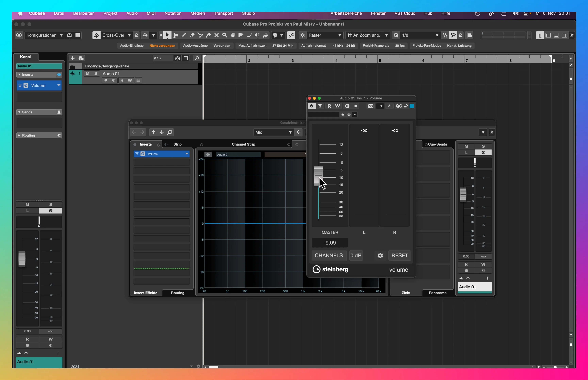Image resolution: width=588 pixels, height=380 pixels.
Task: Select the hand Play tool in toolbar
Action: [x=233, y=35]
